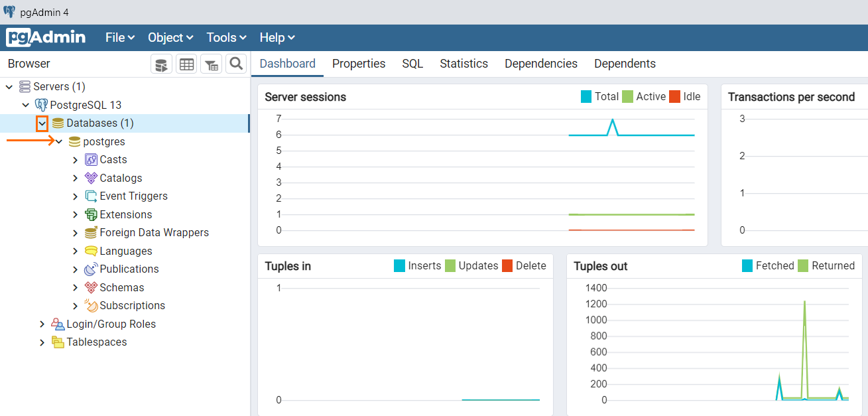868x416 pixels.
Task: Click the "Transactions per second" chart title
Action: click(792, 97)
